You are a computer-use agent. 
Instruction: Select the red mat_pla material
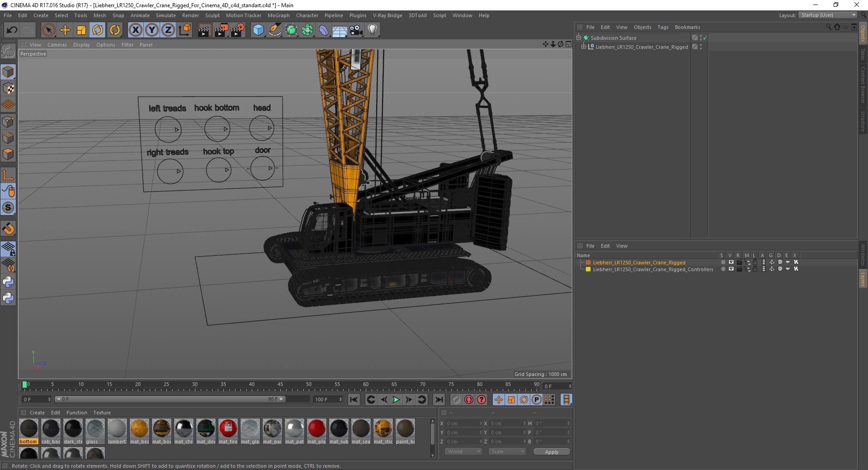tap(316, 432)
